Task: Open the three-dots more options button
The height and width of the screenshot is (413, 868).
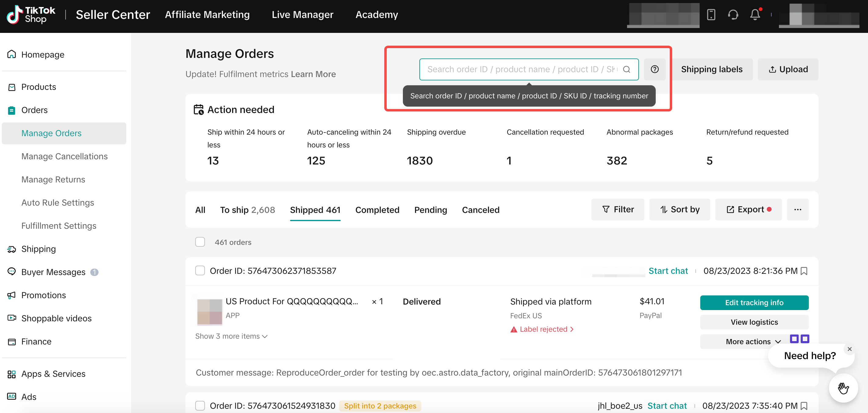Action: [798, 209]
